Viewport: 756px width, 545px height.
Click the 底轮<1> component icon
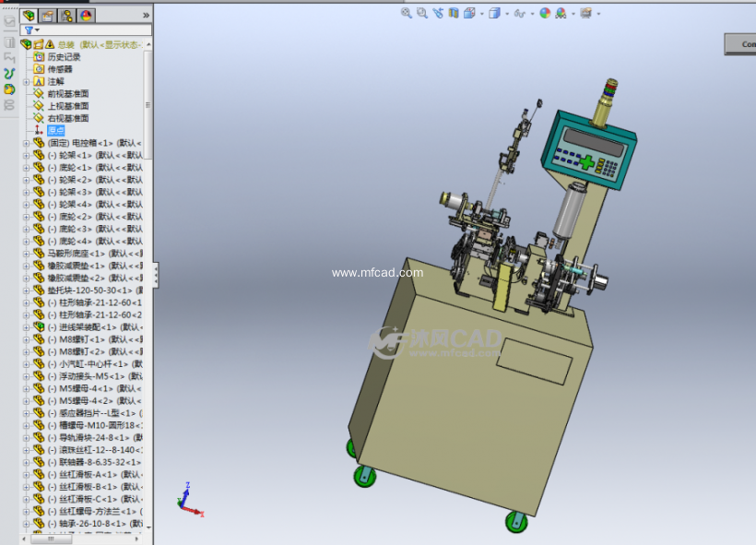[x=39, y=167]
